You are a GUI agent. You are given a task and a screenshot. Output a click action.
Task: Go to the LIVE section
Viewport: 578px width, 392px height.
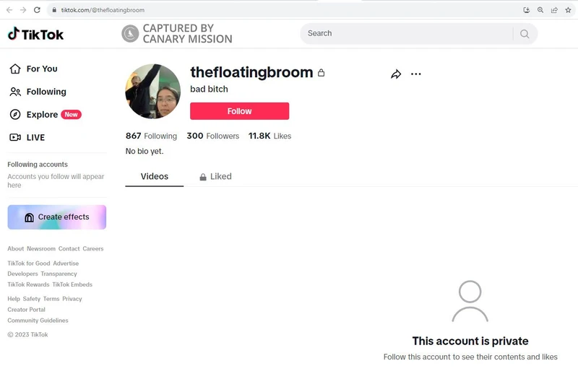(27, 137)
